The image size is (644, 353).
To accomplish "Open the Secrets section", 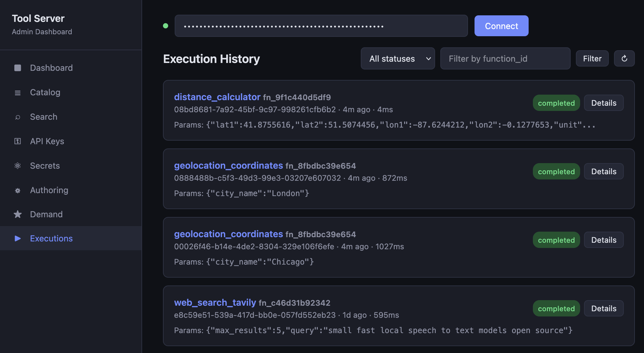I will click(71, 166).
